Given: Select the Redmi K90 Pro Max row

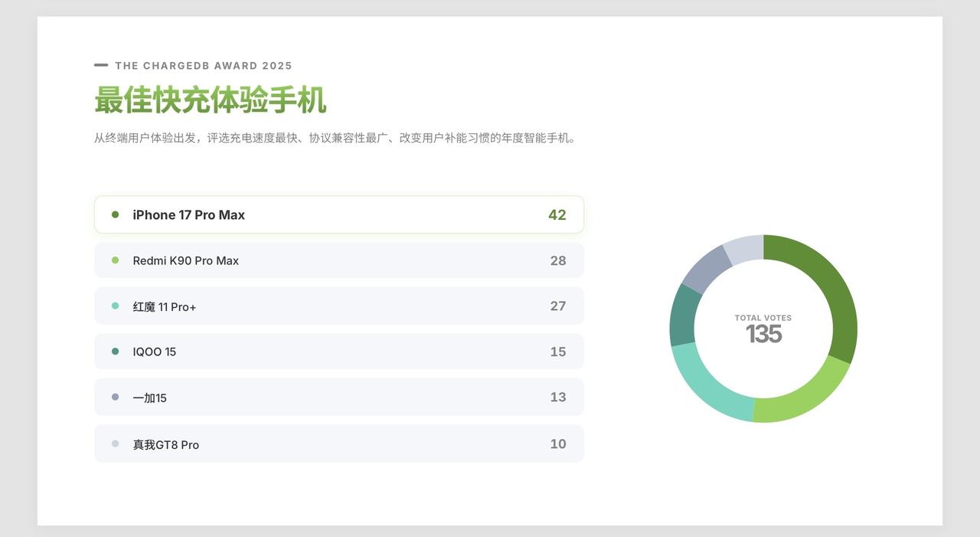Looking at the screenshot, I should tap(339, 260).
